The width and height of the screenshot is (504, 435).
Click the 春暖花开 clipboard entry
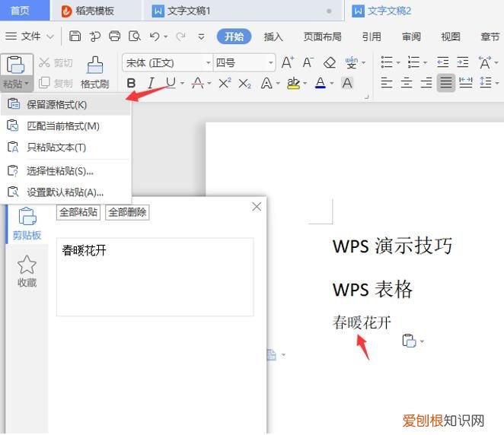(155, 277)
